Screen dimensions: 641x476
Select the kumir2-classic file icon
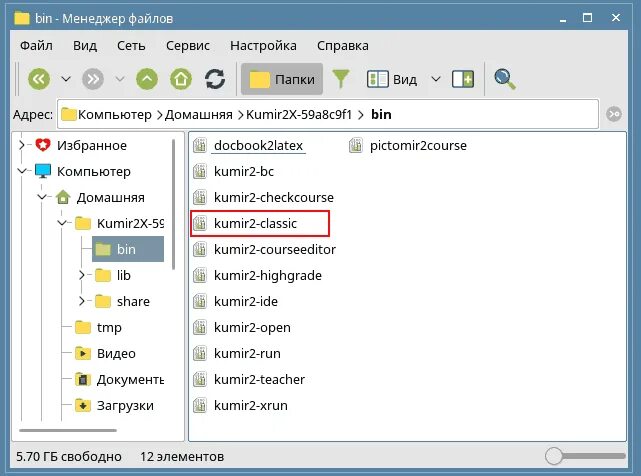pos(200,223)
